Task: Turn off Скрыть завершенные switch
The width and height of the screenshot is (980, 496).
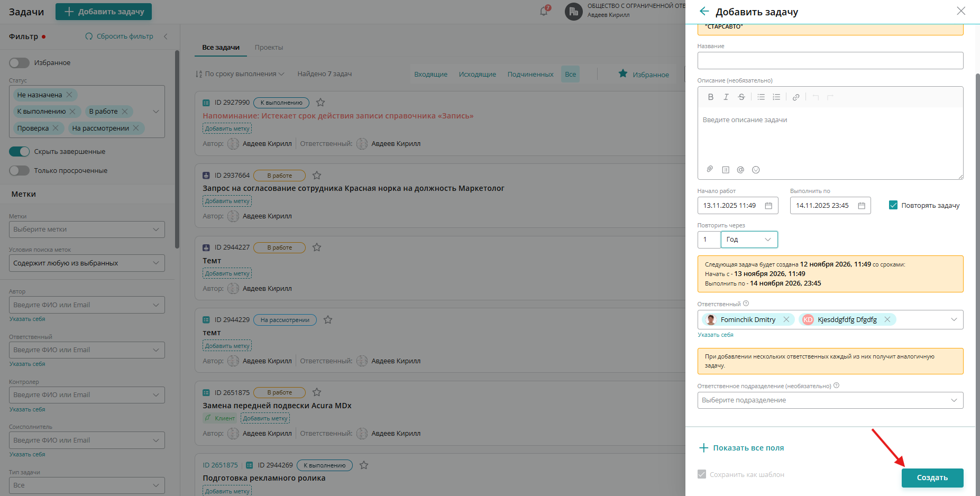Action: 20,152
